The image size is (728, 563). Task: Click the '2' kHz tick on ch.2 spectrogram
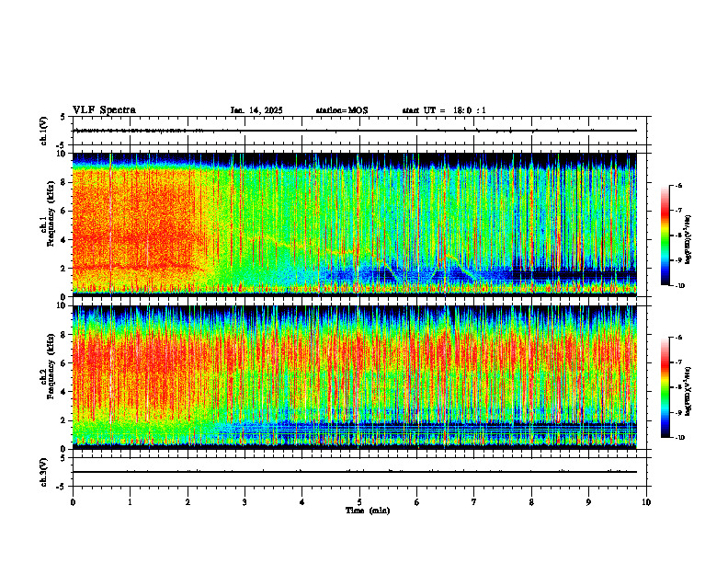(64, 420)
